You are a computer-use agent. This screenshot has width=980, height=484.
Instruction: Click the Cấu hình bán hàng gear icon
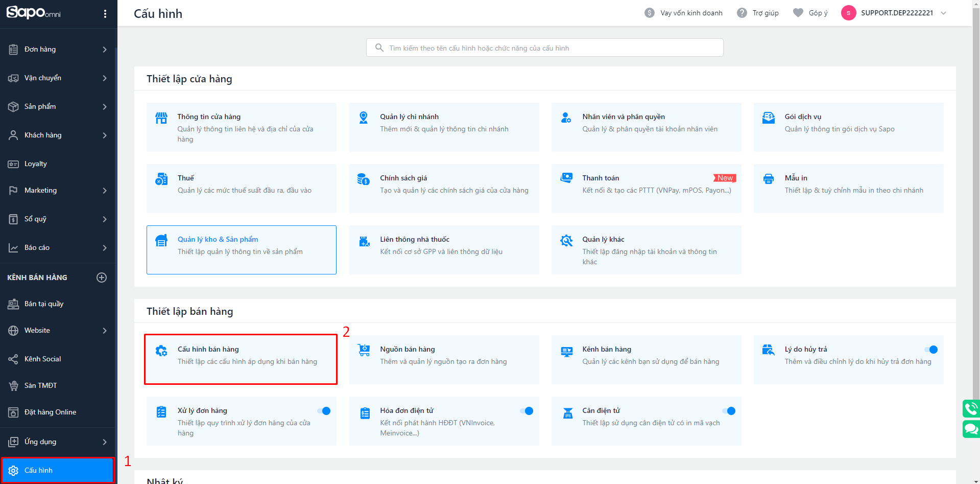(161, 351)
